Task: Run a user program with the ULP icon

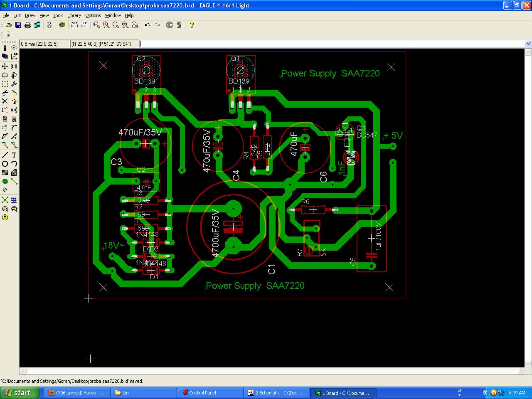Action: (84, 25)
